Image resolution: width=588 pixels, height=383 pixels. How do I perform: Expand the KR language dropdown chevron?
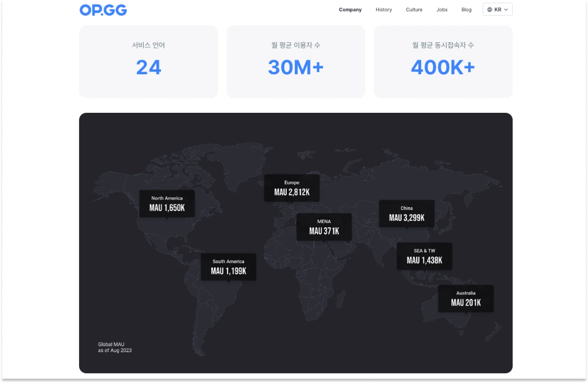click(x=506, y=10)
